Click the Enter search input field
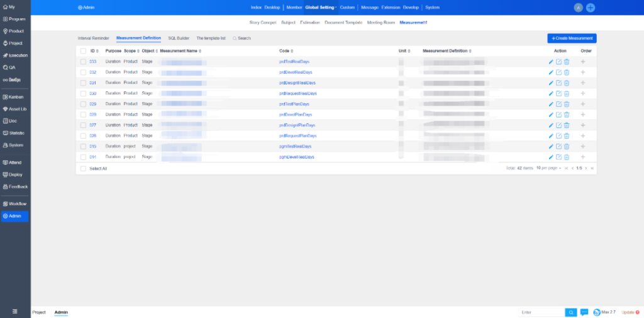The height and width of the screenshot is (318, 644). click(541, 312)
